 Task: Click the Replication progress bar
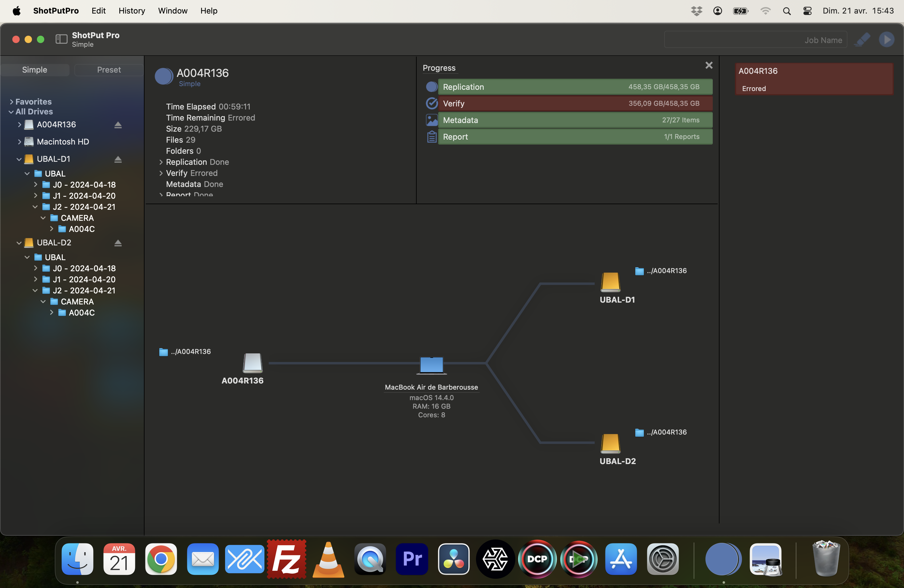click(x=575, y=87)
